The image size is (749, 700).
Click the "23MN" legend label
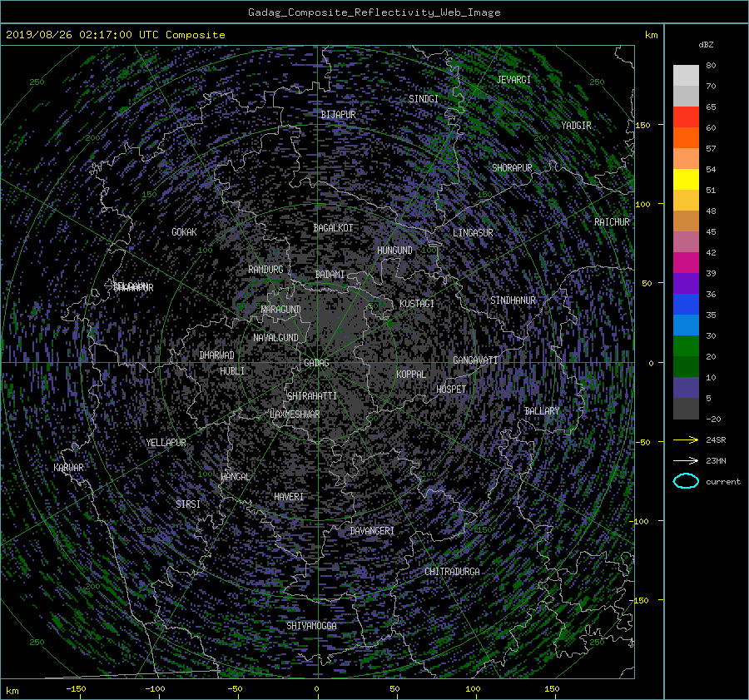pyautogui.click(x=716, y=461)
